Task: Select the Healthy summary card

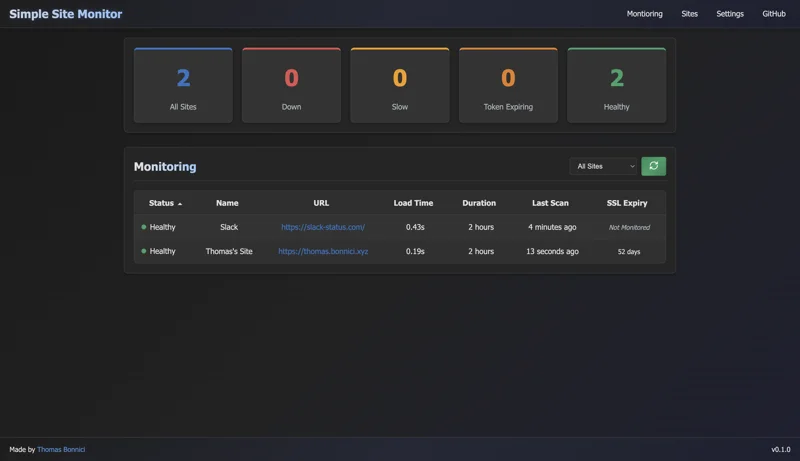Action: coord(616,86)
